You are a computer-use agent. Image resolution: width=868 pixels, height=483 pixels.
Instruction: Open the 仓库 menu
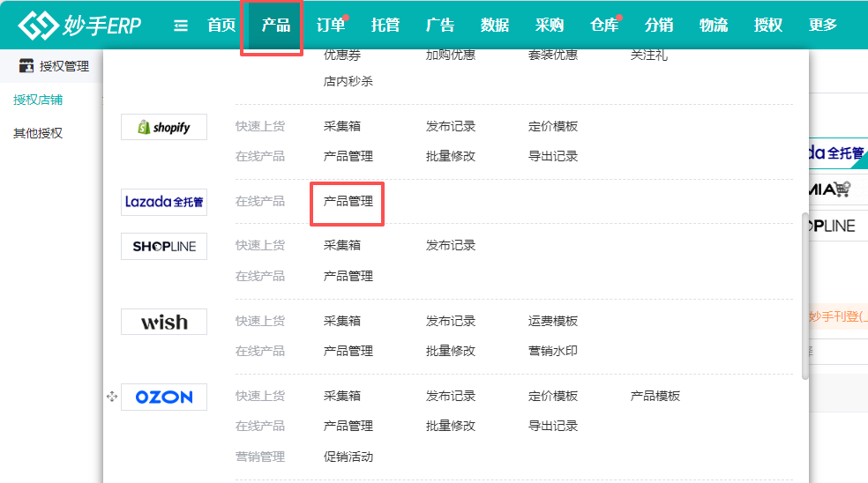(x=604, y=25)
